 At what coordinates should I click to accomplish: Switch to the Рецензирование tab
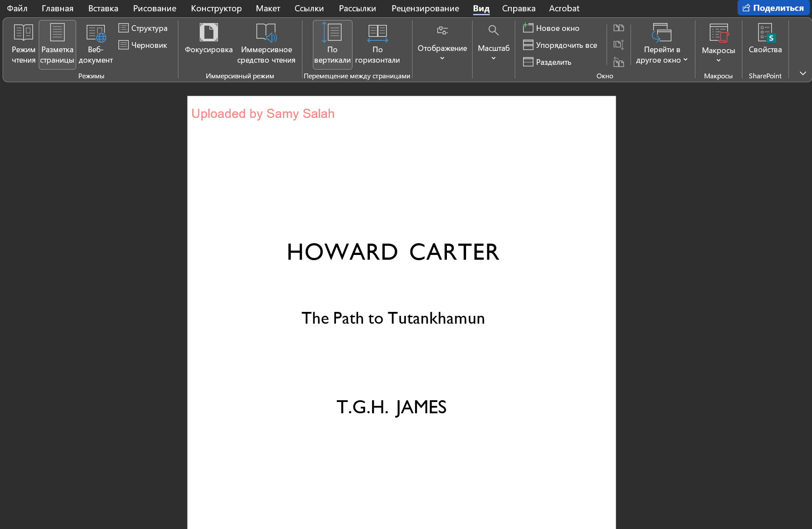coord(425,8)
